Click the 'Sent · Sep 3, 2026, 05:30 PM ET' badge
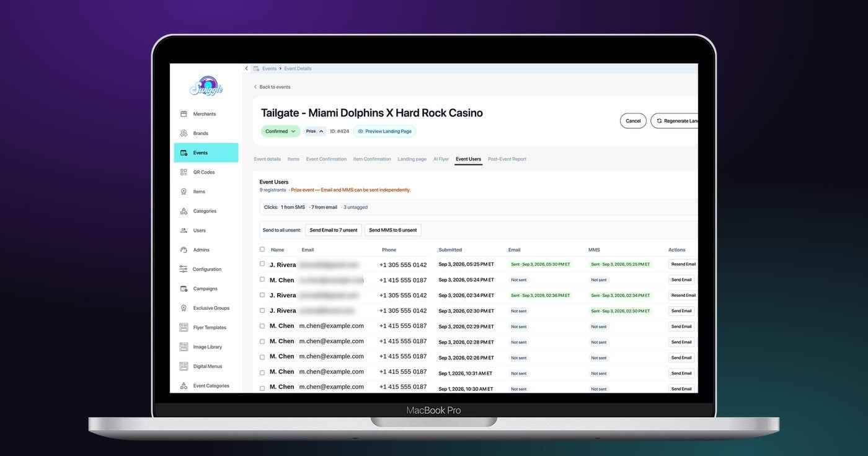 (x=541, y=264)
